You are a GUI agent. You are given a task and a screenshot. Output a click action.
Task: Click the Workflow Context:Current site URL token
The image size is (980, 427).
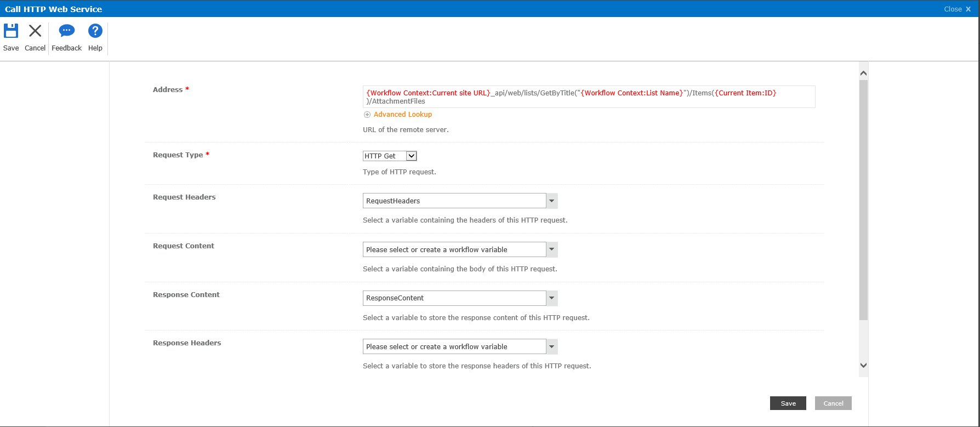428,93
